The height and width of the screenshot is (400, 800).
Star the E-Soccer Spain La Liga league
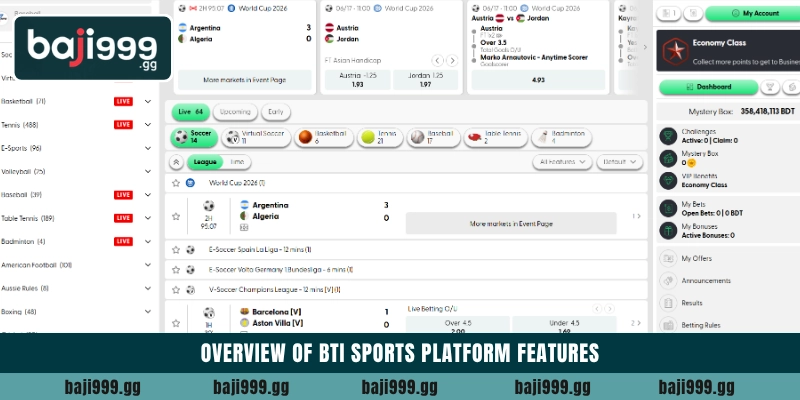click(176, 249)
